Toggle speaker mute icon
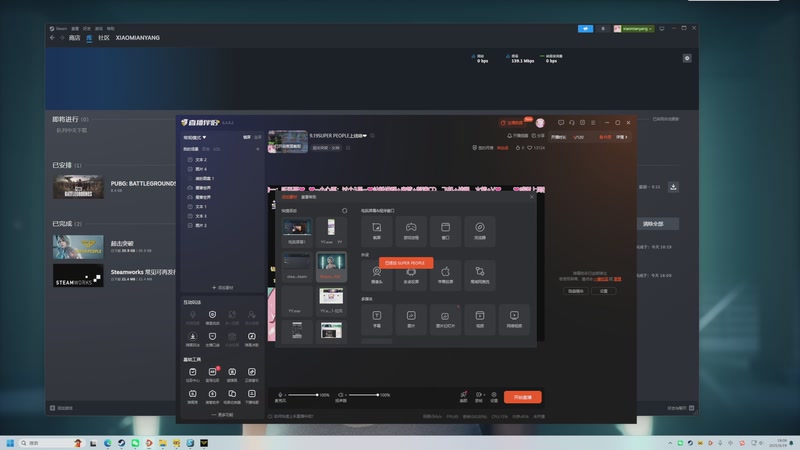 tap(340, 395)
